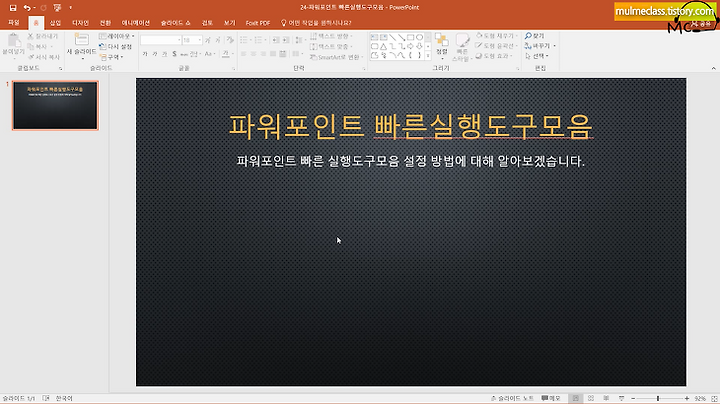720x404 pixels.
Task: Click the increase list level icon
Action: [x=286, y=40]
